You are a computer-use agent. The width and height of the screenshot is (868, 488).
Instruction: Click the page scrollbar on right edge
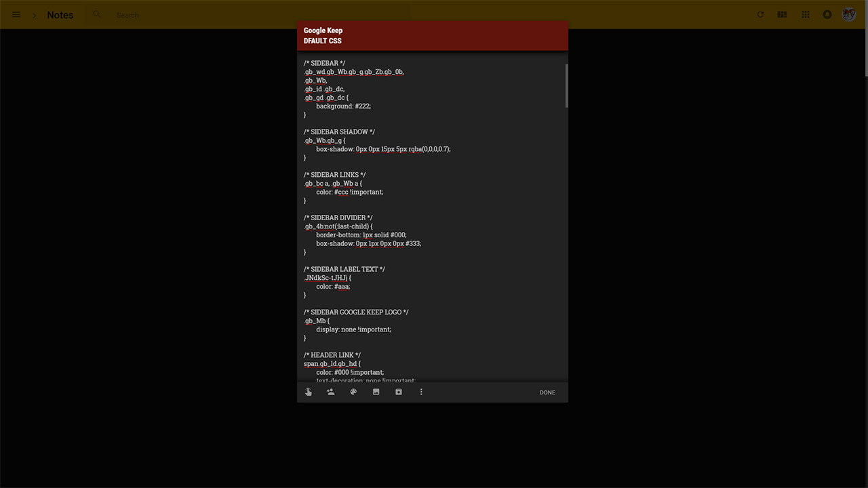[865, 38]
